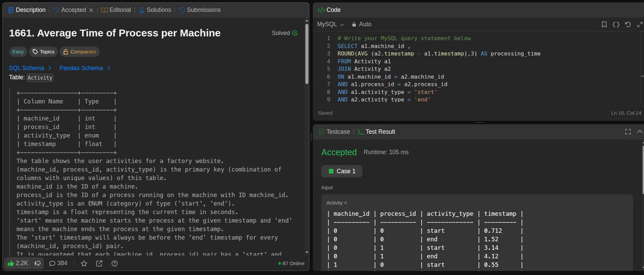
Task: Open the Description tab
Action: coord(26,10)
